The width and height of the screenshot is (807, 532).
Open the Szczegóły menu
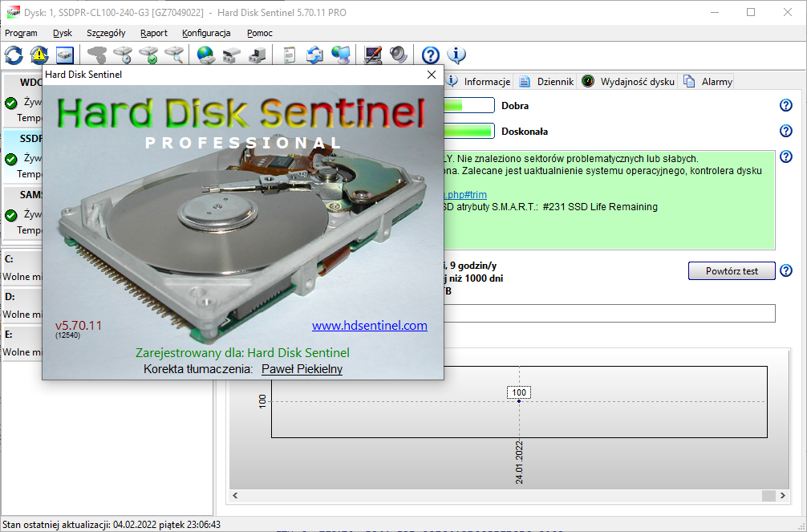tap(106, 33)
